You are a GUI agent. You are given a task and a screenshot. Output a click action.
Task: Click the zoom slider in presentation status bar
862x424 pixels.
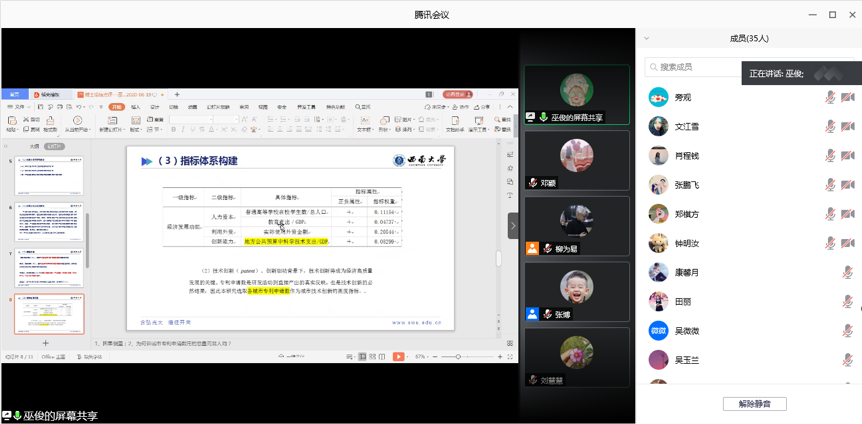click(x=459, y=357)
